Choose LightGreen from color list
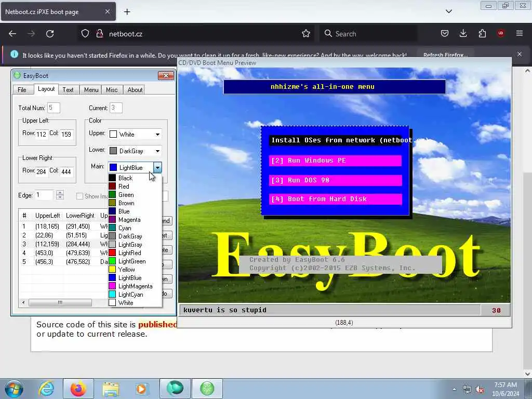This screenshot has width=532, height=399. [x=135, y=261]
